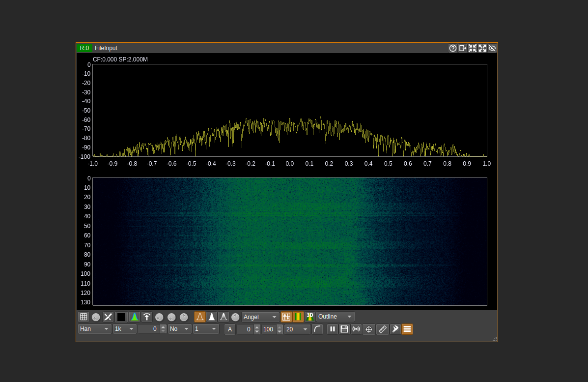Click the middle knob of the three dials
588x382 pixels.
click(x=171, y=317)
